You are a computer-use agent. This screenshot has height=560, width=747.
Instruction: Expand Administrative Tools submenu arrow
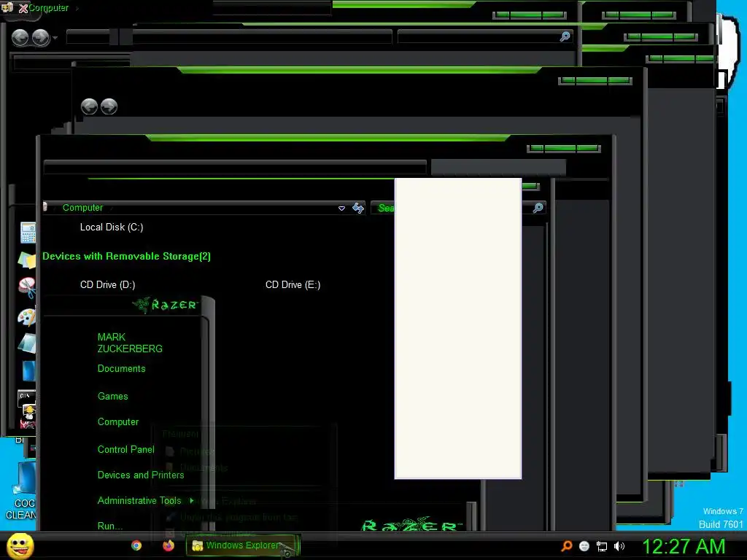point(192,500)
